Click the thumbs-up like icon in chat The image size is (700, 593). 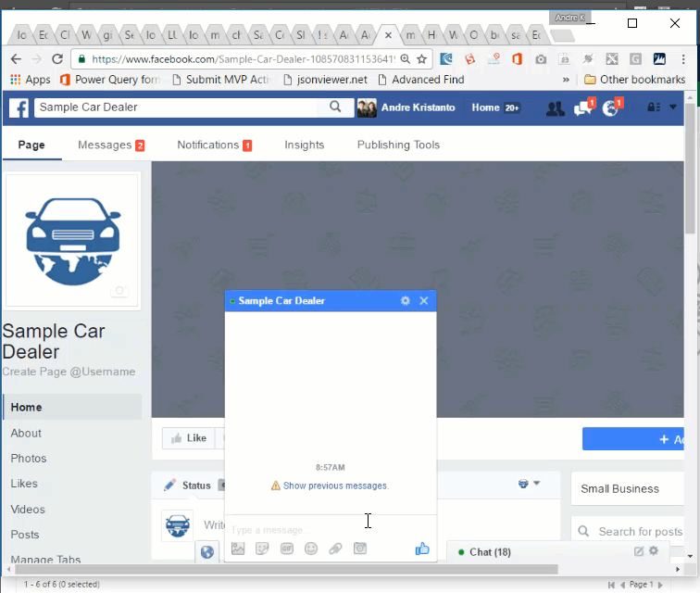422,549
